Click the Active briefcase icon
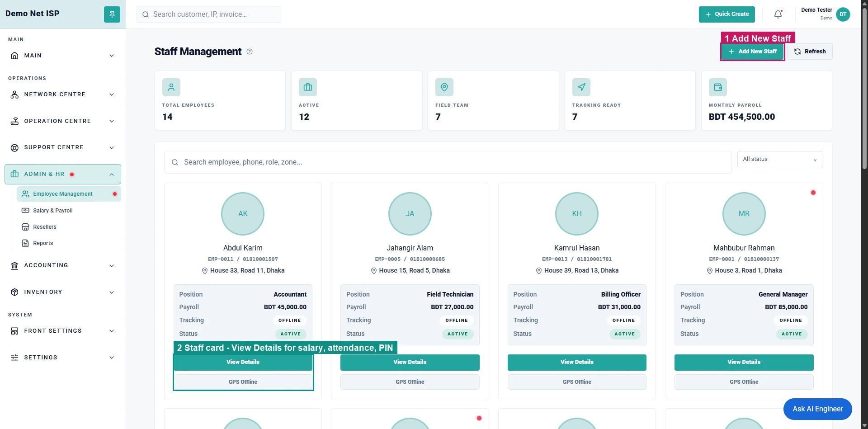Image resolution: width=868 pixels, height=429 pixels. [x=308, y=87]
